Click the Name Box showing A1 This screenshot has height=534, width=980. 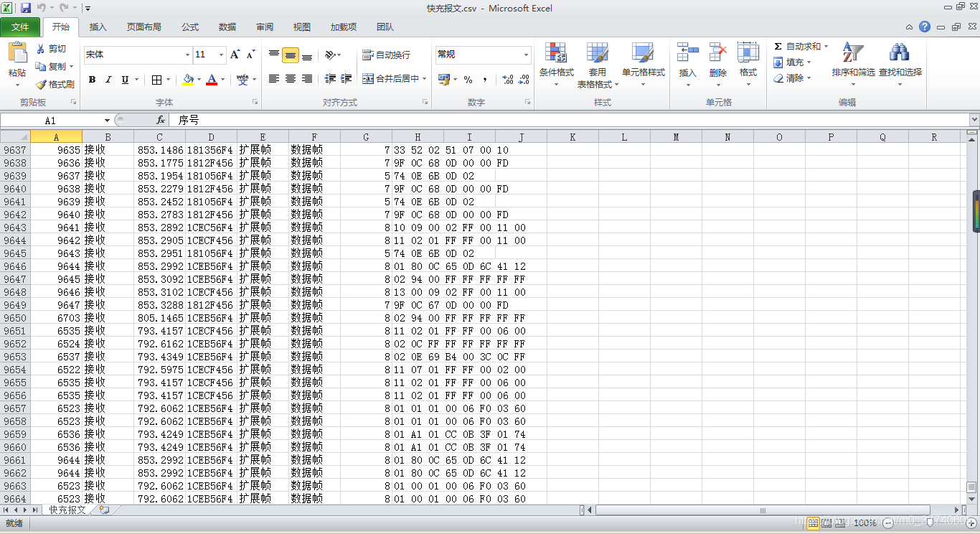pyautogui.click(x=50, y=121)
